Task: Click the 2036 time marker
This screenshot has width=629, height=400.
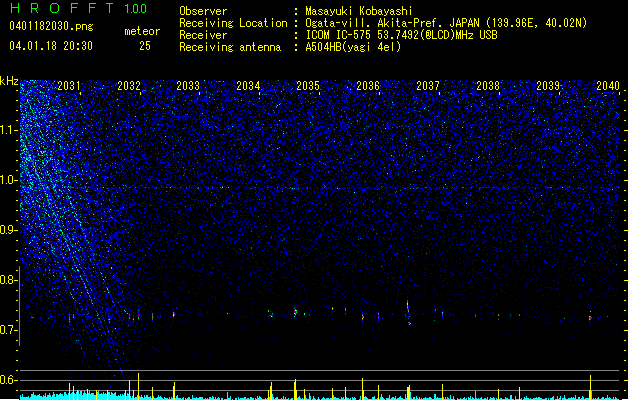Action: click(368, 86)
